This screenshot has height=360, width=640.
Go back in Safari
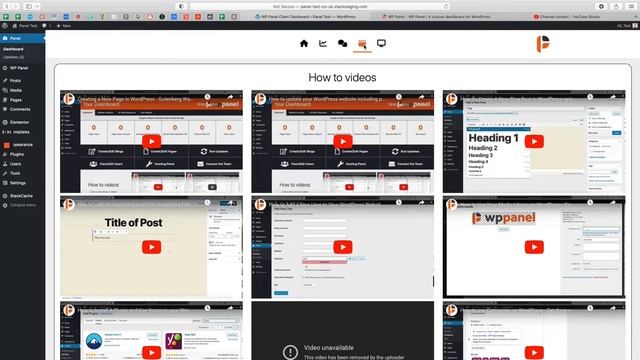pos(7,7)
